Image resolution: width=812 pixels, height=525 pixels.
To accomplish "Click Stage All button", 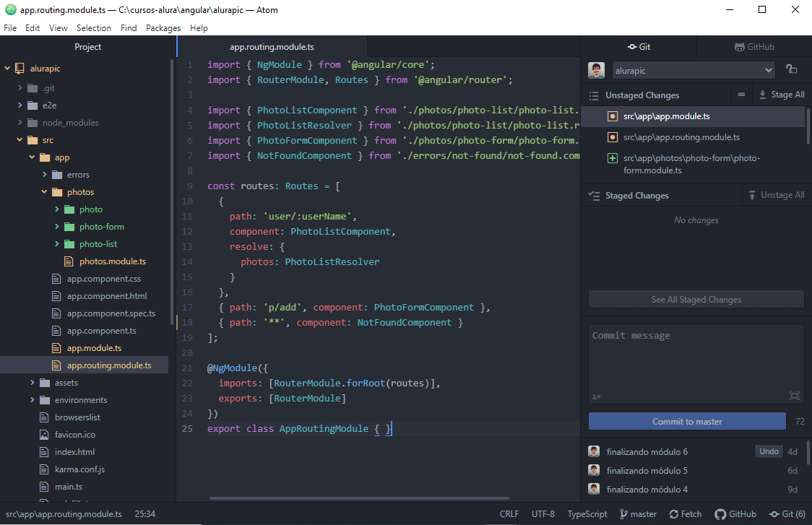I will tap(782, 94).
